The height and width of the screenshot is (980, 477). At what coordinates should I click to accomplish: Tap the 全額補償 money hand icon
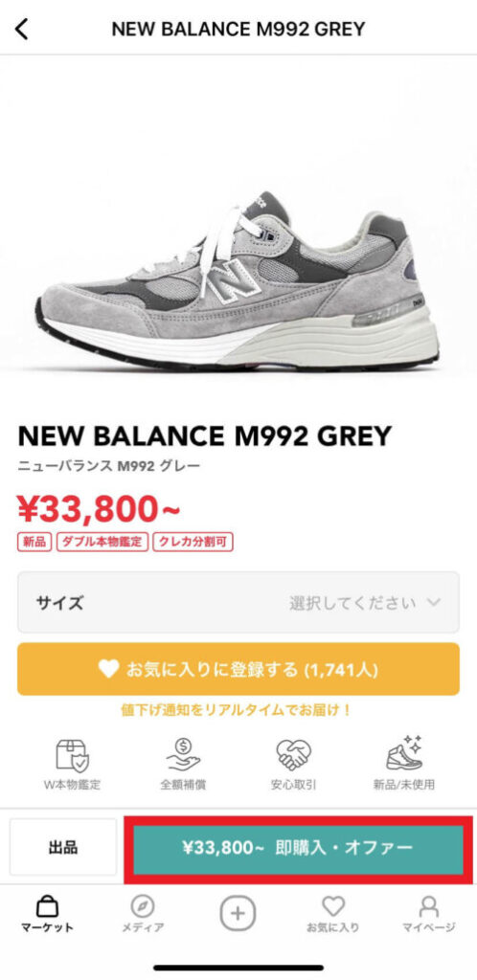pos(183,754)
